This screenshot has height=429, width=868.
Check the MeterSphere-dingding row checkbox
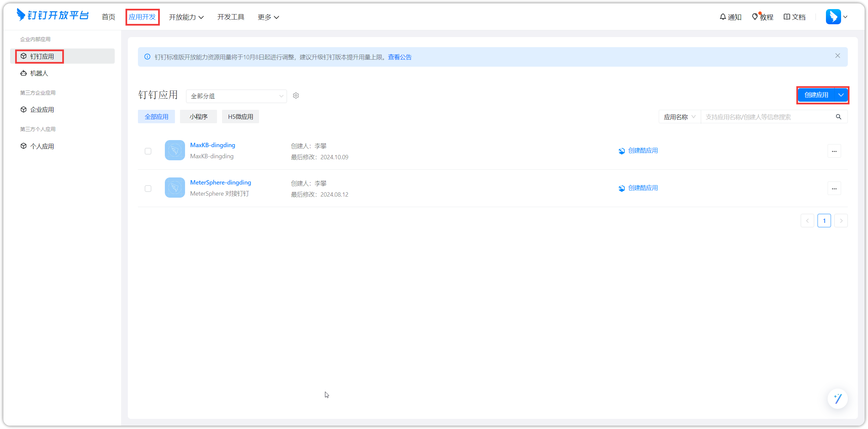148,189
